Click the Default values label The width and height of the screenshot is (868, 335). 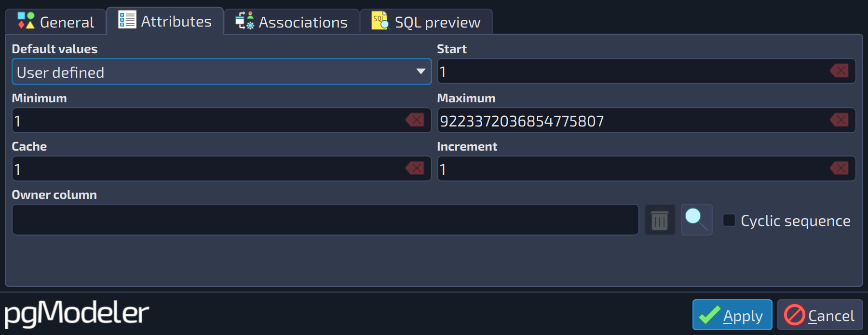pos(54,49)
